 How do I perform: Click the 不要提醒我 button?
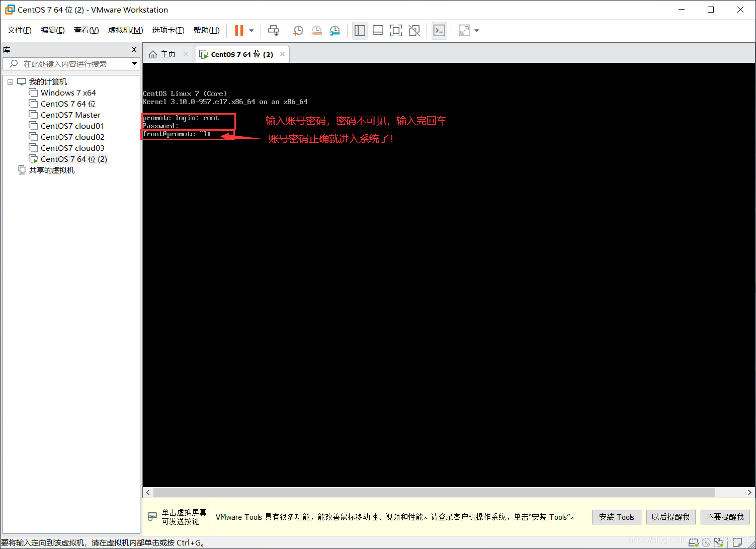coord(725,517)
